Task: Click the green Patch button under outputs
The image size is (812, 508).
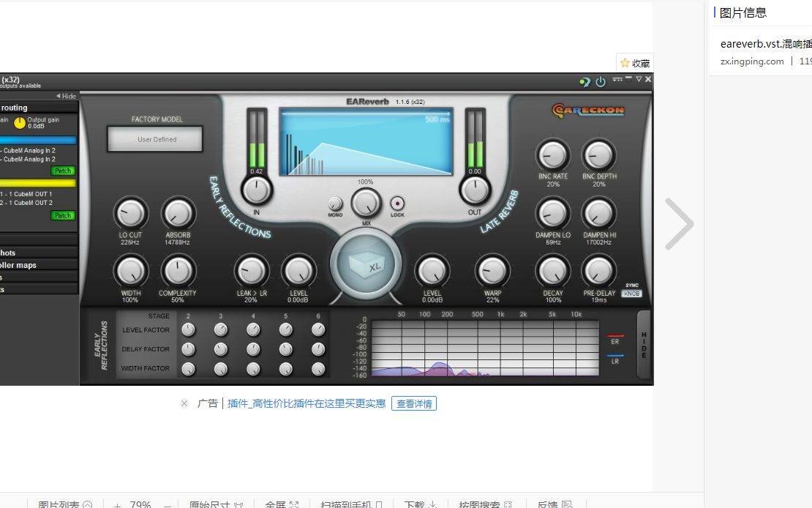Action: click(63, 215)
